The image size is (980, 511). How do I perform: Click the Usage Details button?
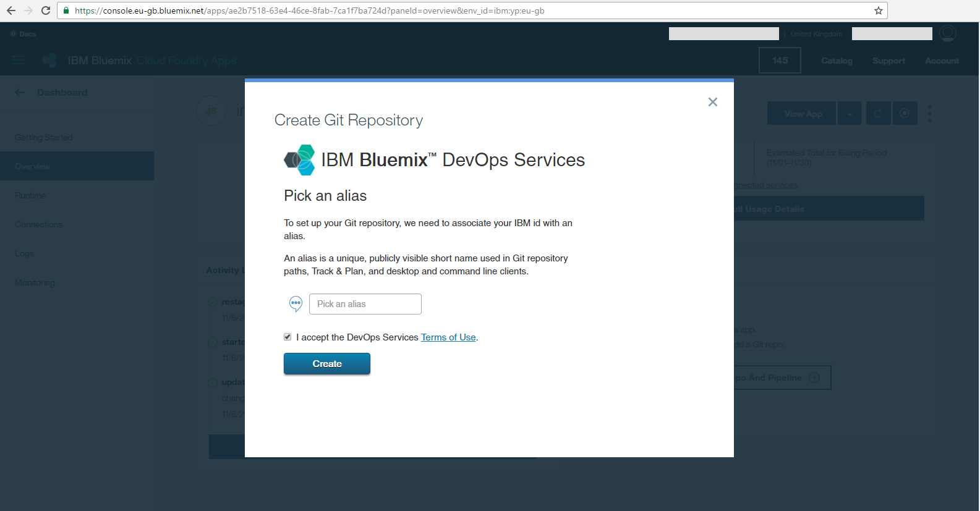click(829, 209)
